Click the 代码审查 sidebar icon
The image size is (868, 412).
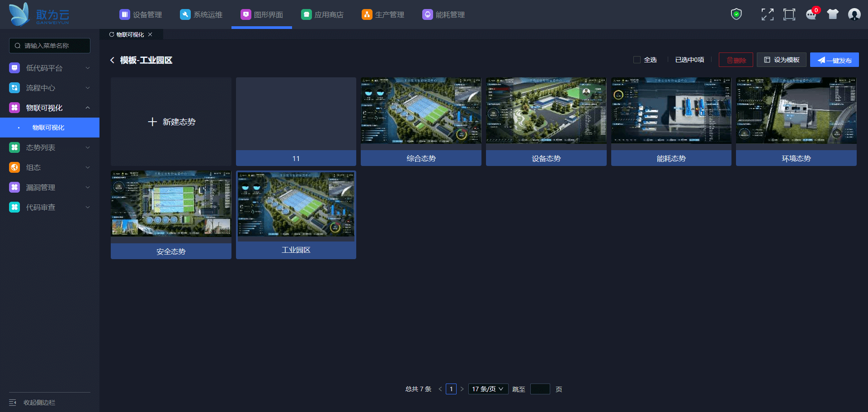tap(14, 207)
